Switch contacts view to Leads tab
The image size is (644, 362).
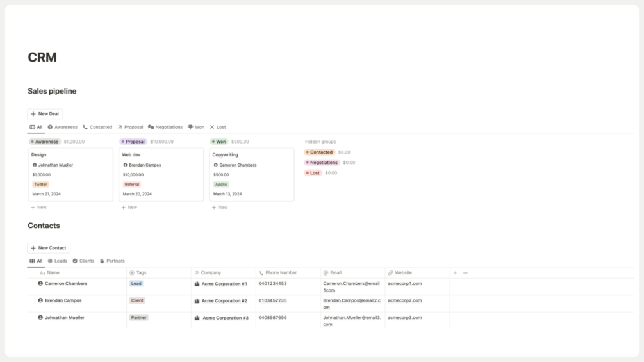click(57, 261)
